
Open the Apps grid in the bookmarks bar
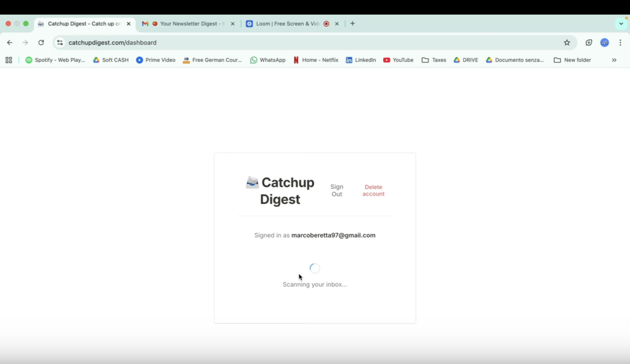coord(9,60)
